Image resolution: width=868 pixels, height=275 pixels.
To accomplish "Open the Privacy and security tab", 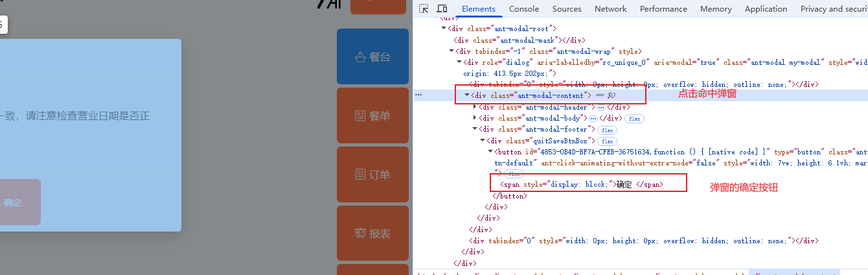I will coord(834,8).
